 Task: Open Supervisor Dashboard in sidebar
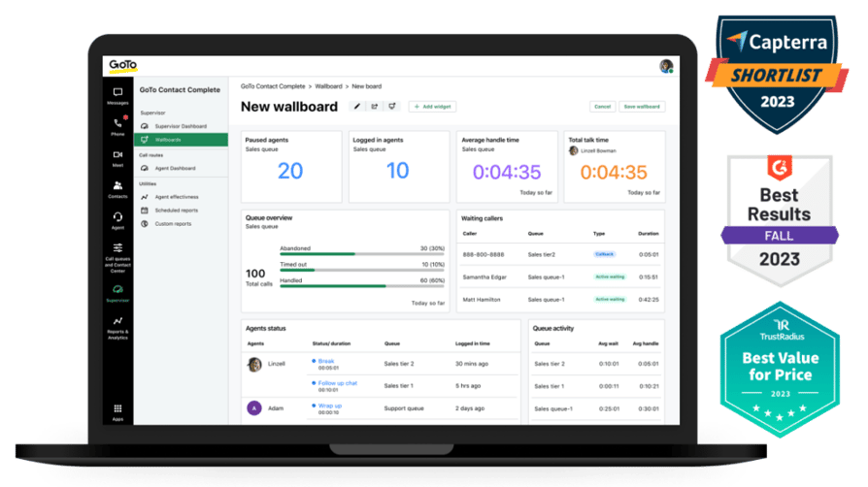(181, 126)
